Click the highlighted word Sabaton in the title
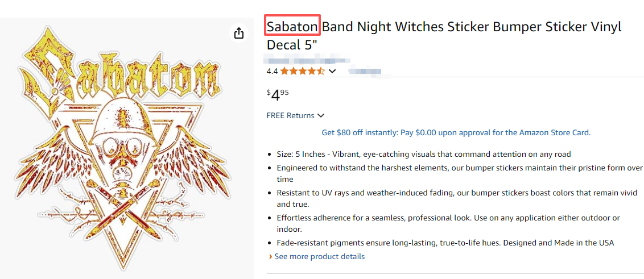Viewport: 644px width, 279px height. 292,27
